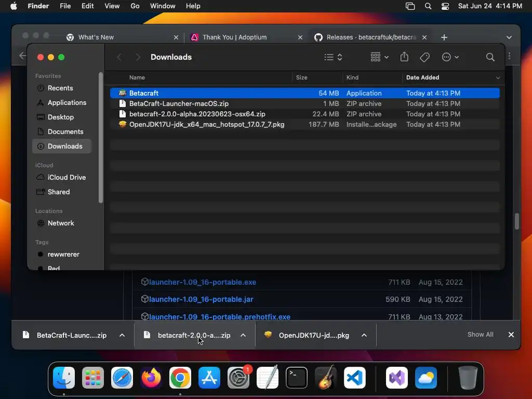Sort by the Name column header

137,77
